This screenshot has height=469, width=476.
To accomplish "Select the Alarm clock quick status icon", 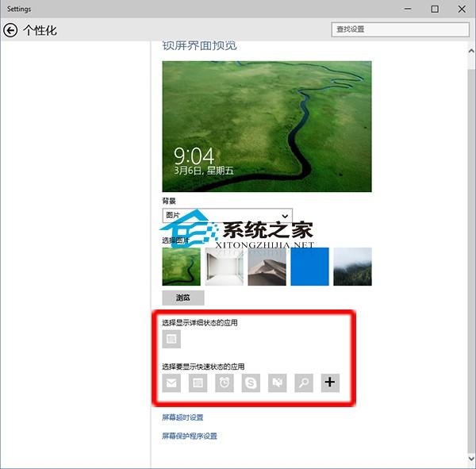I will click(x=225, y=383).
